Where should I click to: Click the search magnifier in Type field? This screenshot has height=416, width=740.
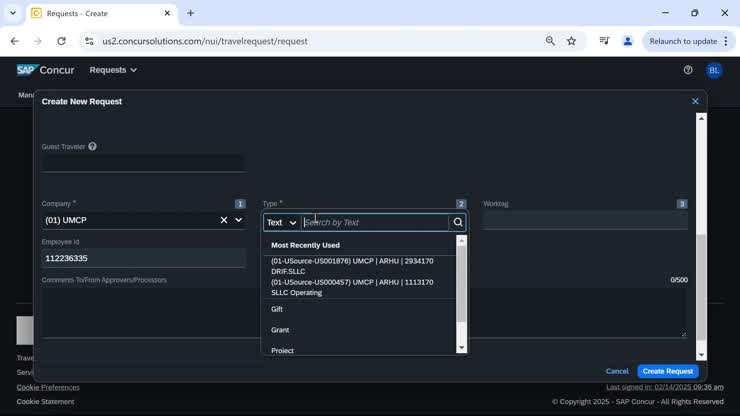[458, 223]
